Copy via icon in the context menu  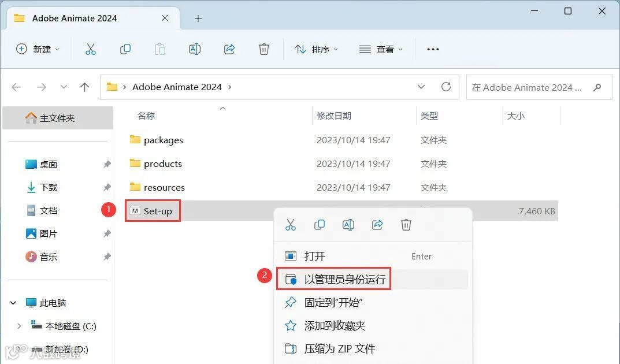320,225
